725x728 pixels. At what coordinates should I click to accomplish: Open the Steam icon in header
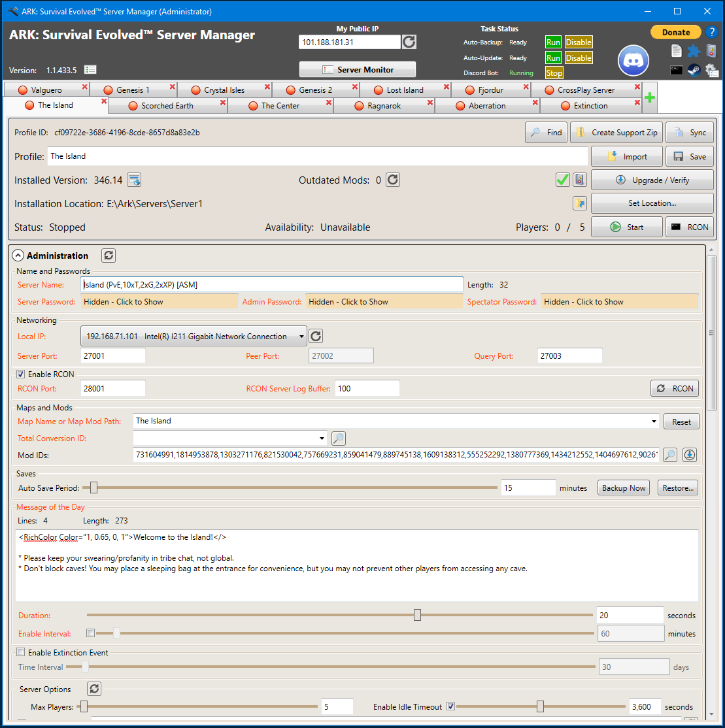click(694, 71)
